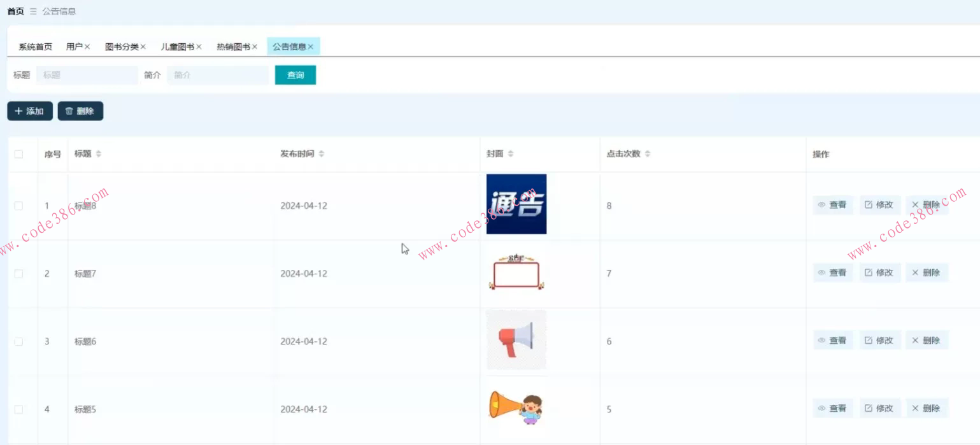Click inside the 标题 search input field
The height and width of the screenshot is (445, 980).
87,75
